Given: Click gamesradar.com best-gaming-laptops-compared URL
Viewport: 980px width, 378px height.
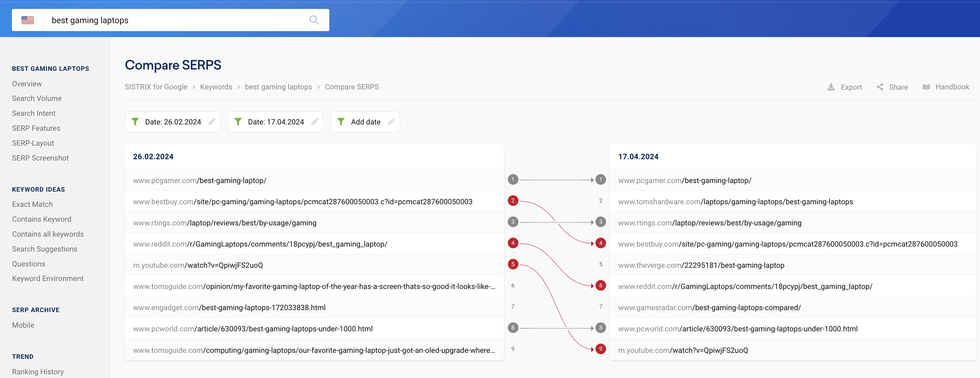Looking at the screenshot, I should (710, 307).
